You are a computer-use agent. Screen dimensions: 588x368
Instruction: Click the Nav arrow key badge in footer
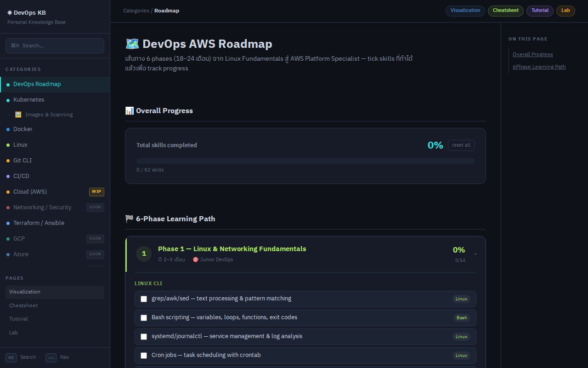(x=51, y=357)
